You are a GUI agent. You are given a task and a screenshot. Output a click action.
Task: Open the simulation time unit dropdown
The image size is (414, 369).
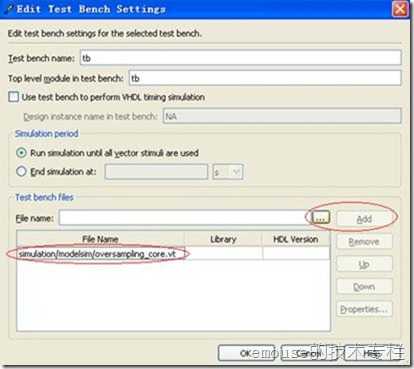point(228,172)
